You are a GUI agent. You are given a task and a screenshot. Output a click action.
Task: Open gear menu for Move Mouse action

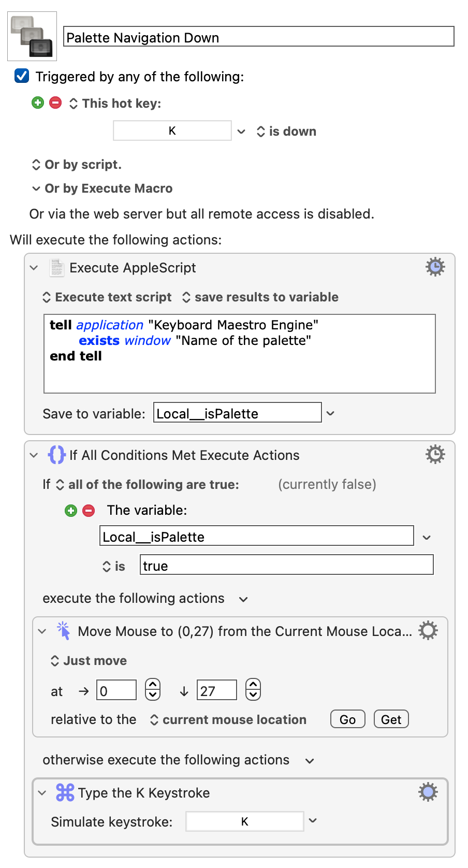point(428,631)
